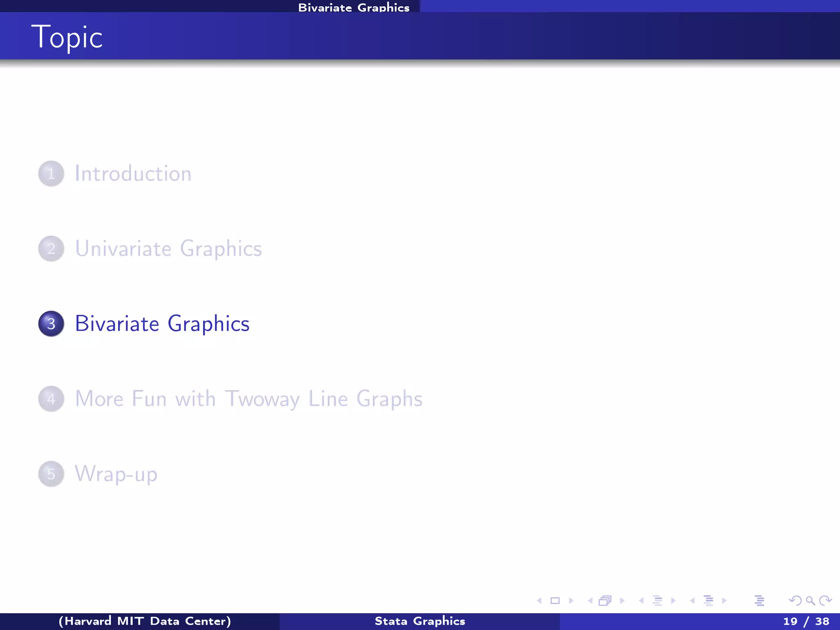Open More Fun with Twoway Line Graphs
Viewport: 840px width, 630px height.
coord(249,399)
